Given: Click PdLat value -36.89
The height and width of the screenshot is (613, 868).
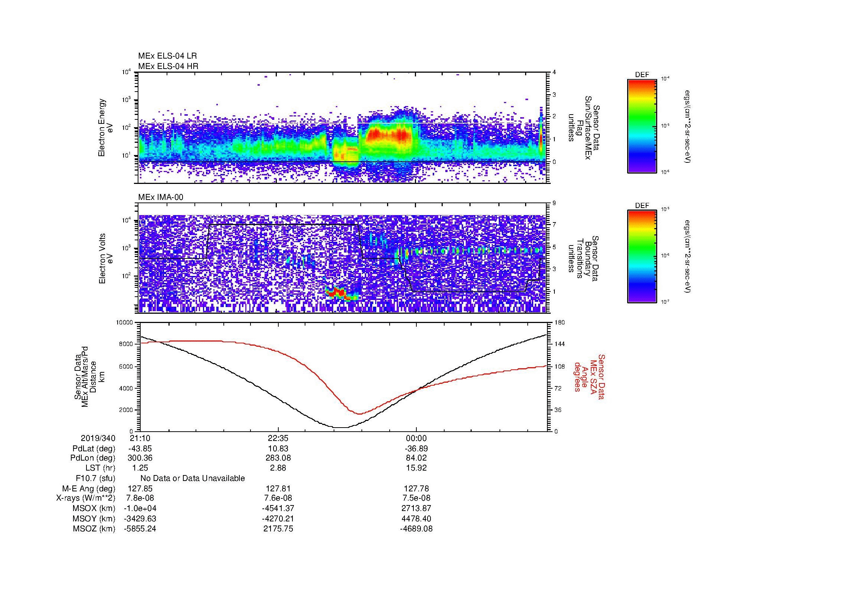Looking at the screenshot, I should pyautogui.click(x=416, y=449).
